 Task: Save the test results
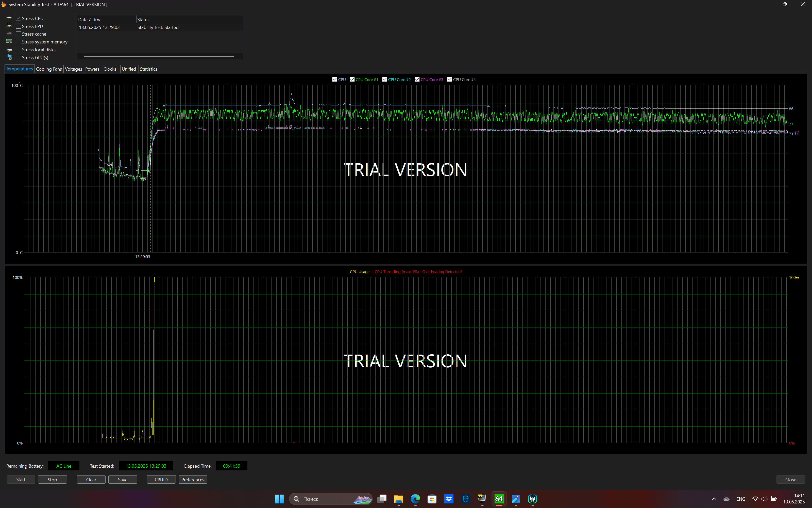[123, 480]
